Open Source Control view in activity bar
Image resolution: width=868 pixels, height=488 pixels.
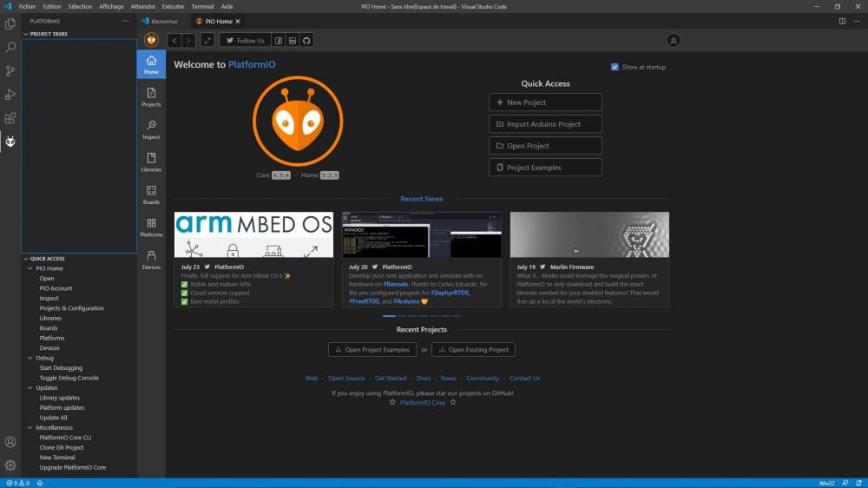point(10,70)
